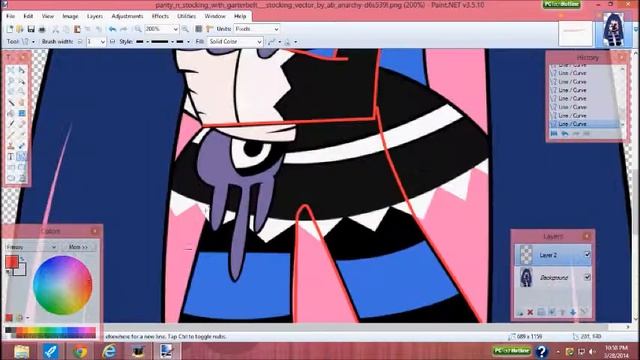Click the Open file toolbar icon

[20, 29]
